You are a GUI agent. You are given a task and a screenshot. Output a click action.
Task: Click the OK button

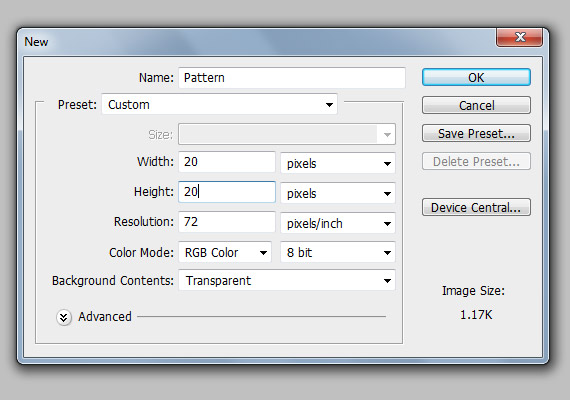tap(476, 77)
